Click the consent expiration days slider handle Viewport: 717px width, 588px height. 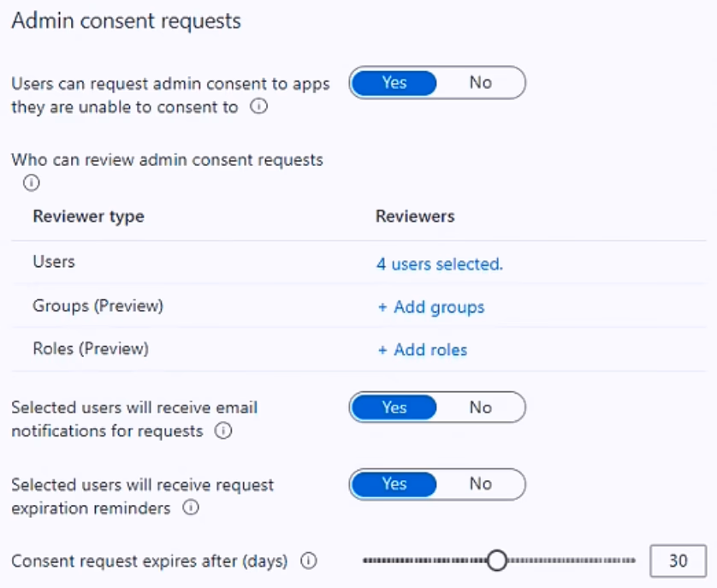pos(496,561)
